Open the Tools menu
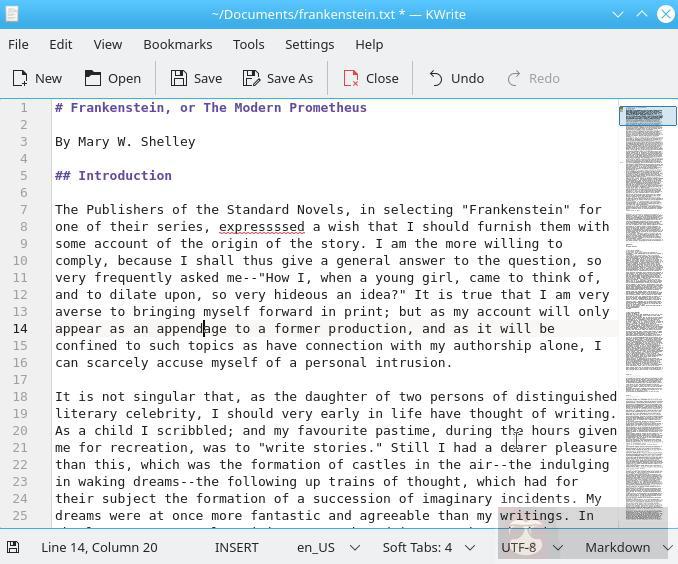 point(248,44)
